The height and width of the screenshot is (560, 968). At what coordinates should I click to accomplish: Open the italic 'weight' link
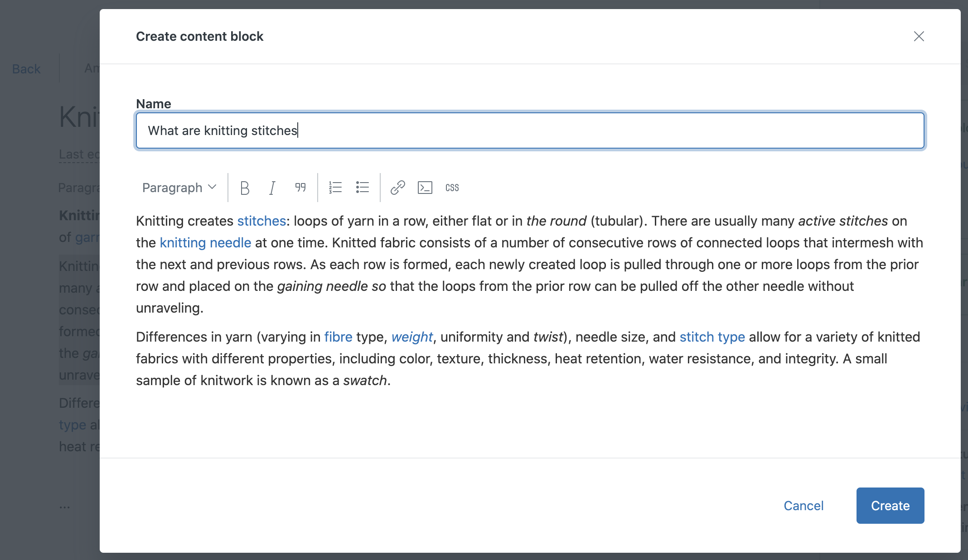(412, 337)
